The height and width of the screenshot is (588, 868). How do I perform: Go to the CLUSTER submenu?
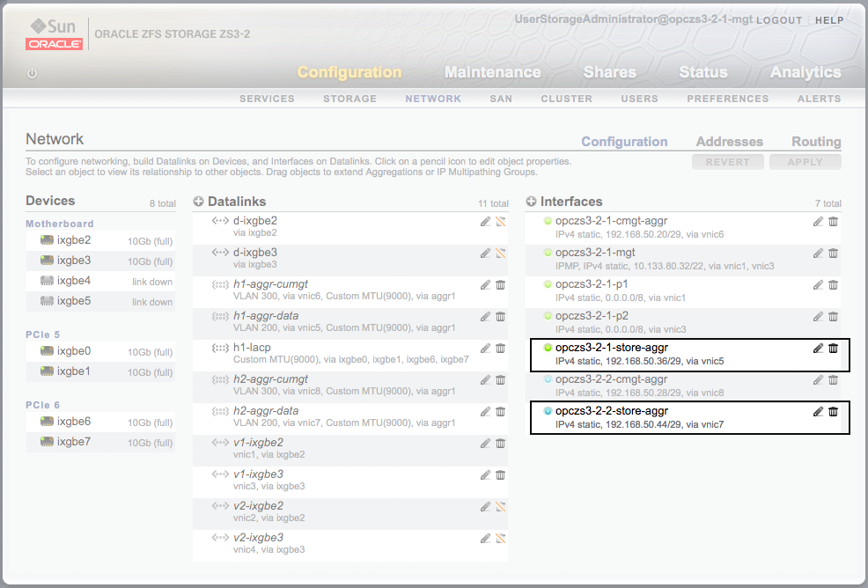point(566,99)
